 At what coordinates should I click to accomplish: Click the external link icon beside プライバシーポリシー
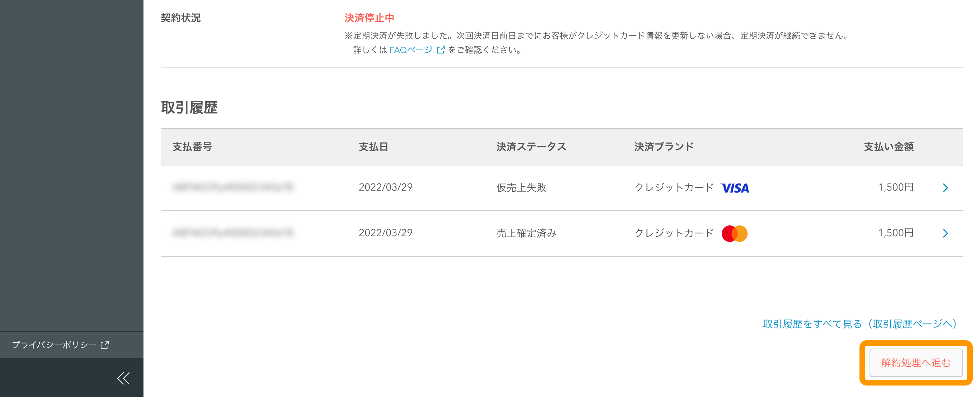pos(104,345)
